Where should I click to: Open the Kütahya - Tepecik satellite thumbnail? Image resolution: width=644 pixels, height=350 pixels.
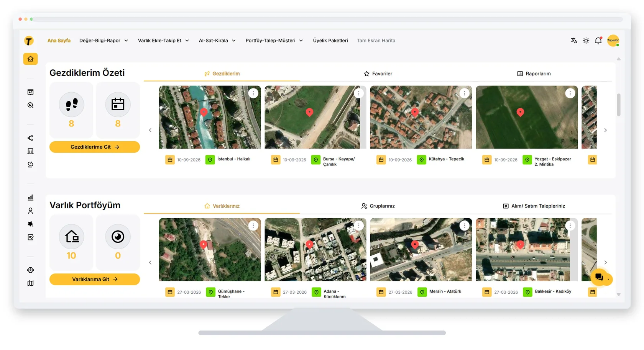coord(421,117)
